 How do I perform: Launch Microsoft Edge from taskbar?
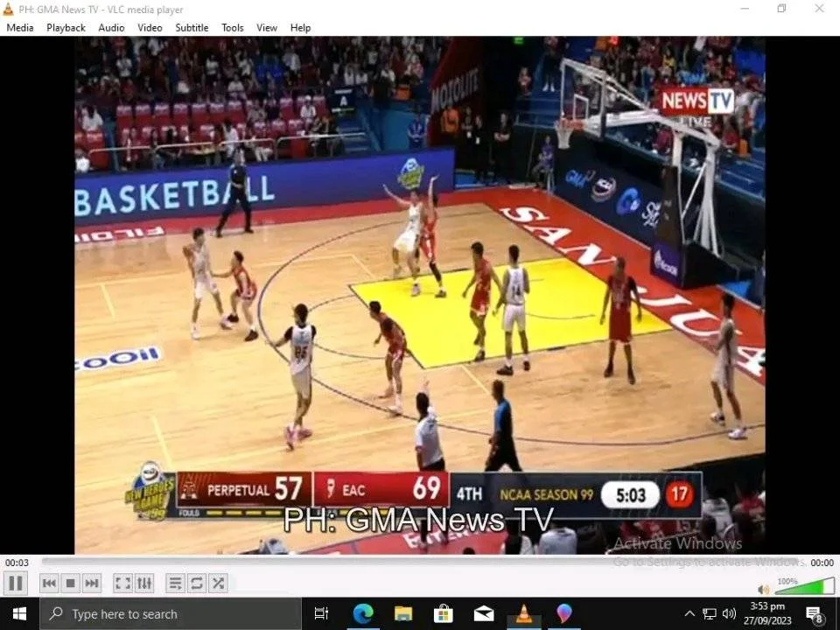(362, 614)
